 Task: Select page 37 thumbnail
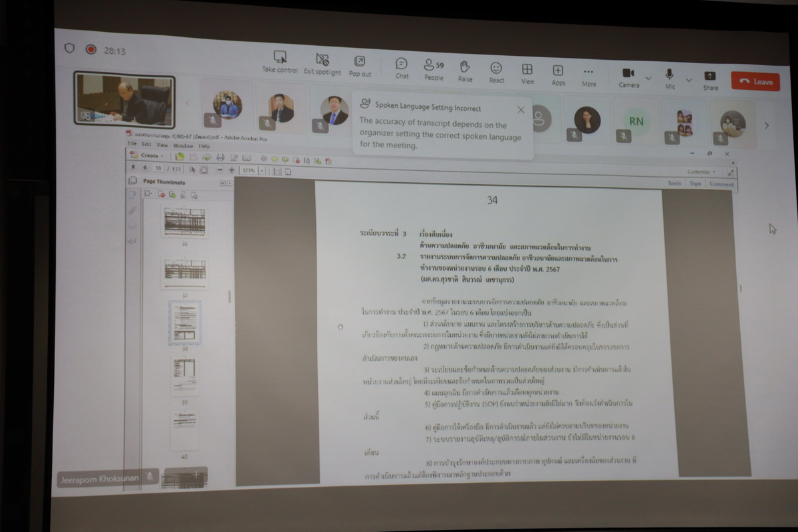(185, 273)
